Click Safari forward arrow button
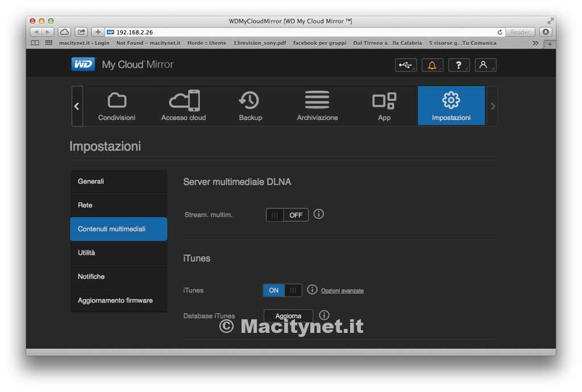 (48, 32)
